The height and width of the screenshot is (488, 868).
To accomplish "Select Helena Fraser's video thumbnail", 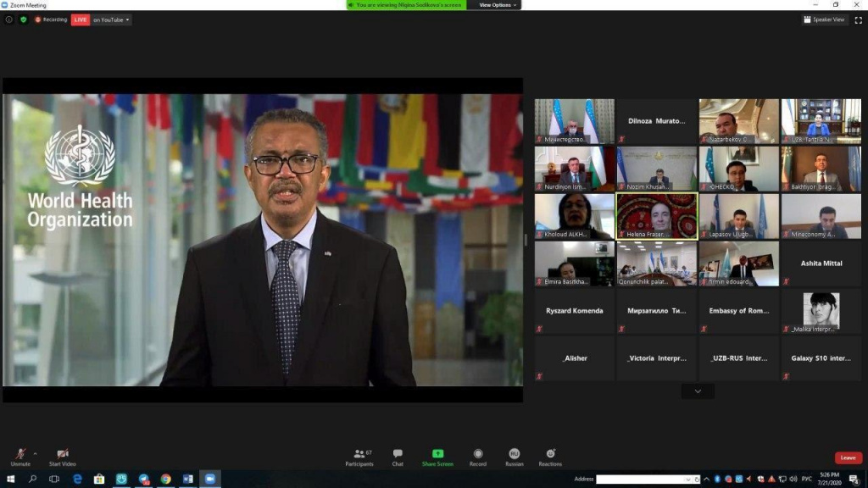I will coord(657,216).
